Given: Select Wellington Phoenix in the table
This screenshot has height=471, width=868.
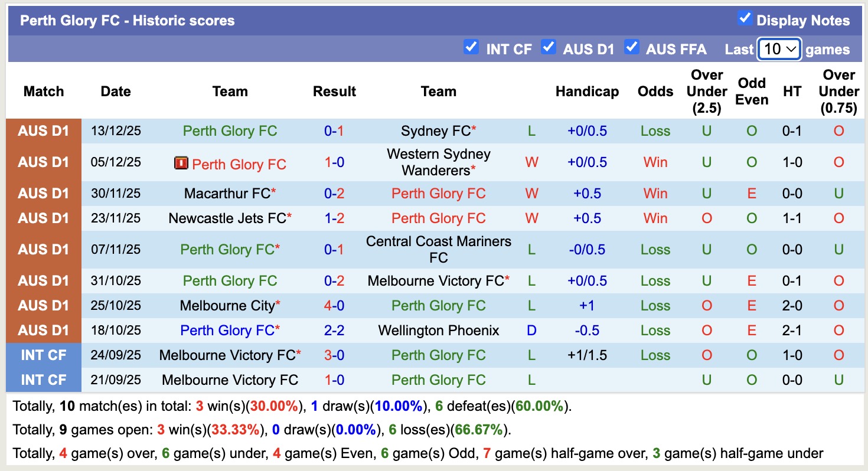Looking at the screenshot, I should 438,331.
